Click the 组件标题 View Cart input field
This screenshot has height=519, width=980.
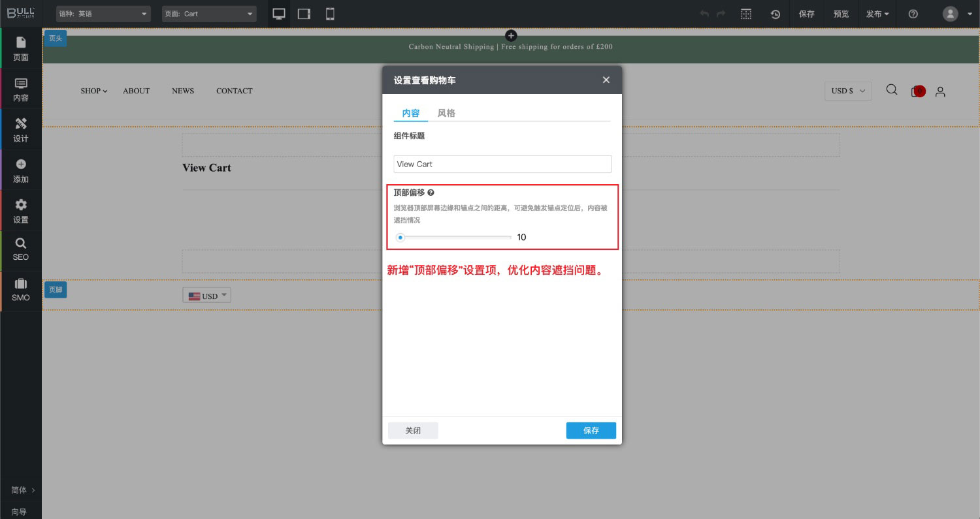click(502, 164)
